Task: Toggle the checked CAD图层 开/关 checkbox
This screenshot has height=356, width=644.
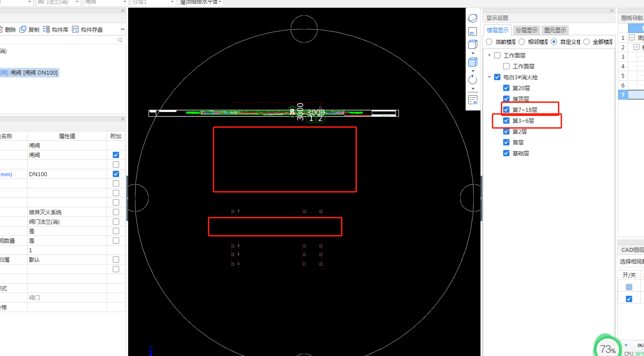Action: click(x=629, y=299)
